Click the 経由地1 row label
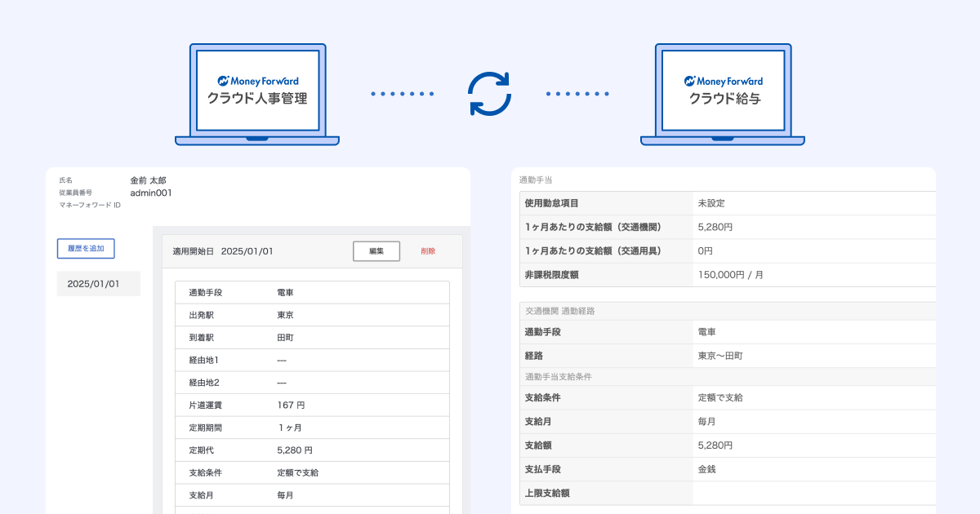The image size is (980, 514). (x=204, y=360)
